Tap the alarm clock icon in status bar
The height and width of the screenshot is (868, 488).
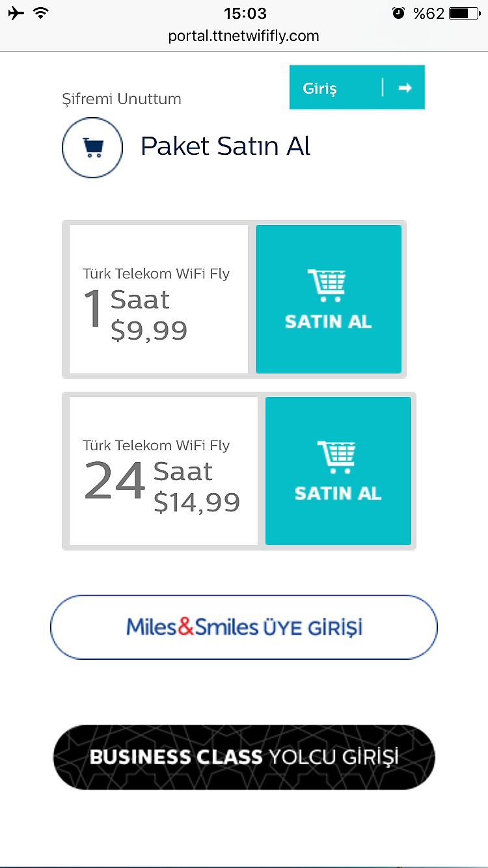399,13
